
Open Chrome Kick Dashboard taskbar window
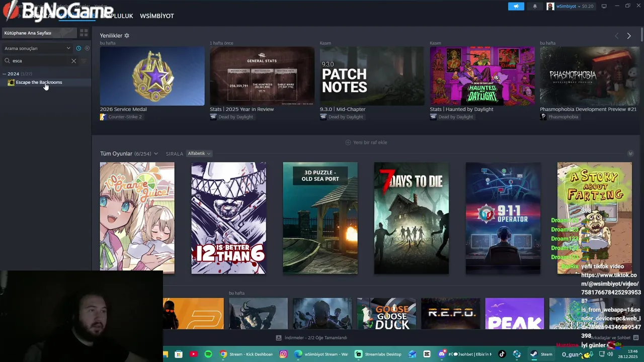click(x=247, y=354)
